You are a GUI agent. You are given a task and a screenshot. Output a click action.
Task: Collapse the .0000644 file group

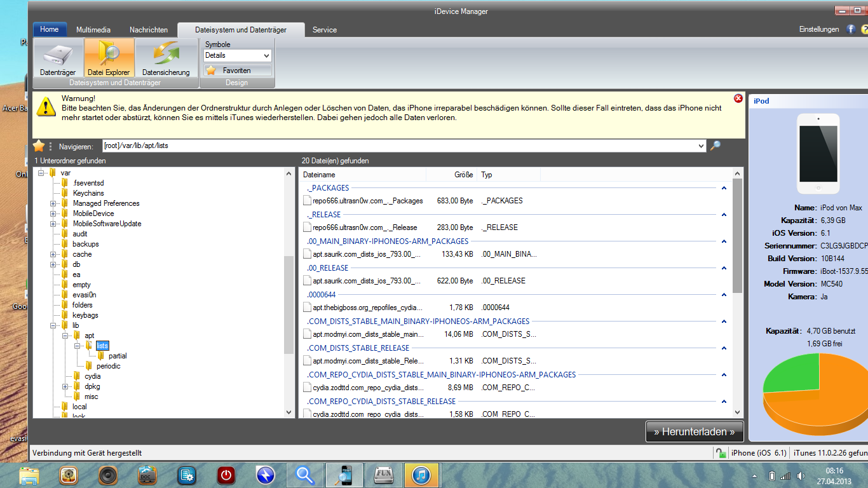pyautogui.click(x=724, y=295)
